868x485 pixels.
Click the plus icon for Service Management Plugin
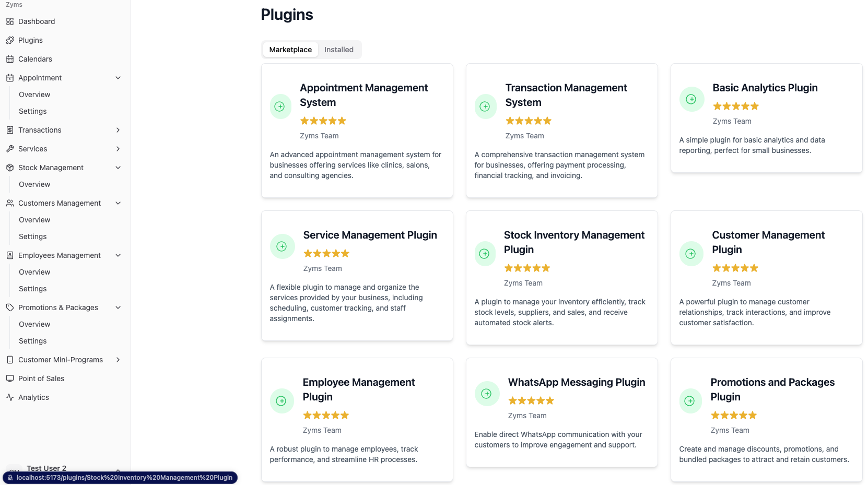[281, 246]
